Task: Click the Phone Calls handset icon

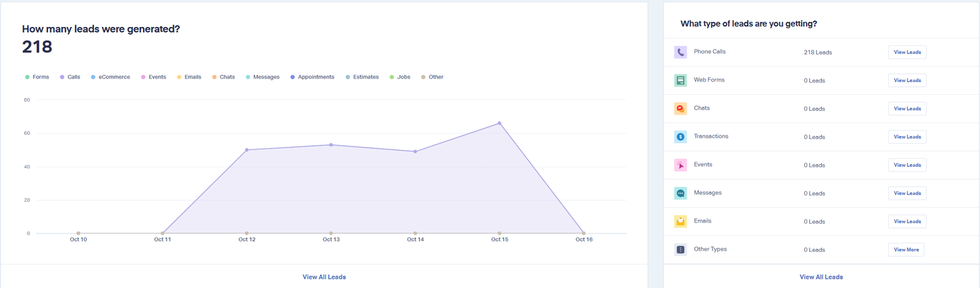Action: 680,52
